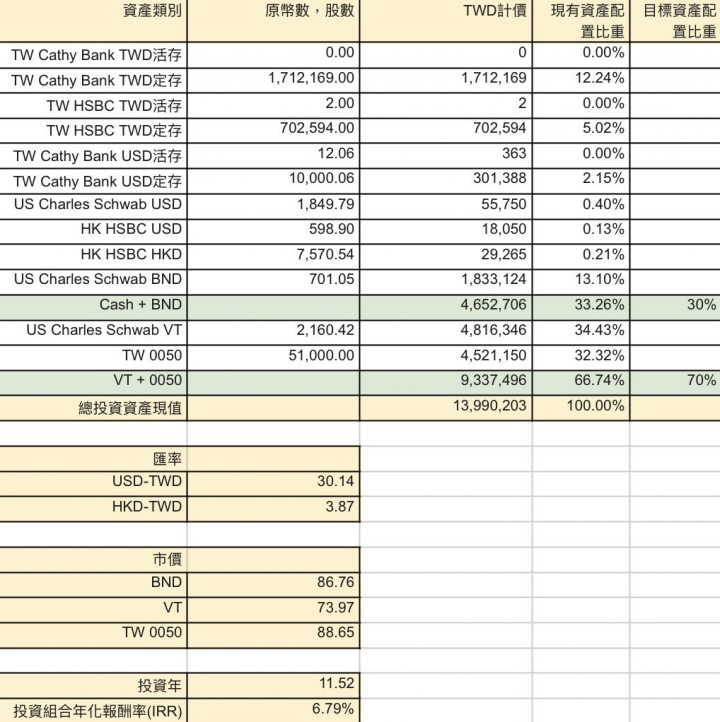The height and width of the screenshot is (722, 720).
Task: Select the TW 0050 price 88.65 cell
Action: click(x=273, y=635)
